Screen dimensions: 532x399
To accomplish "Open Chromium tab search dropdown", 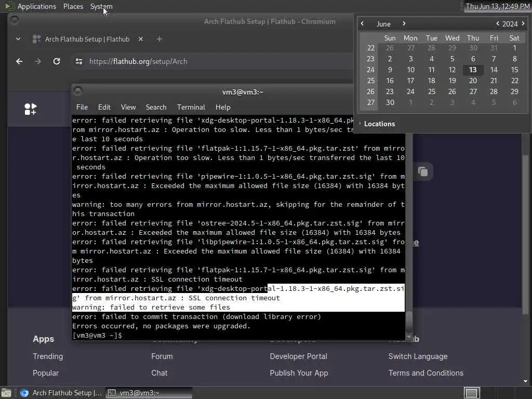I will [x=18, y=39].
